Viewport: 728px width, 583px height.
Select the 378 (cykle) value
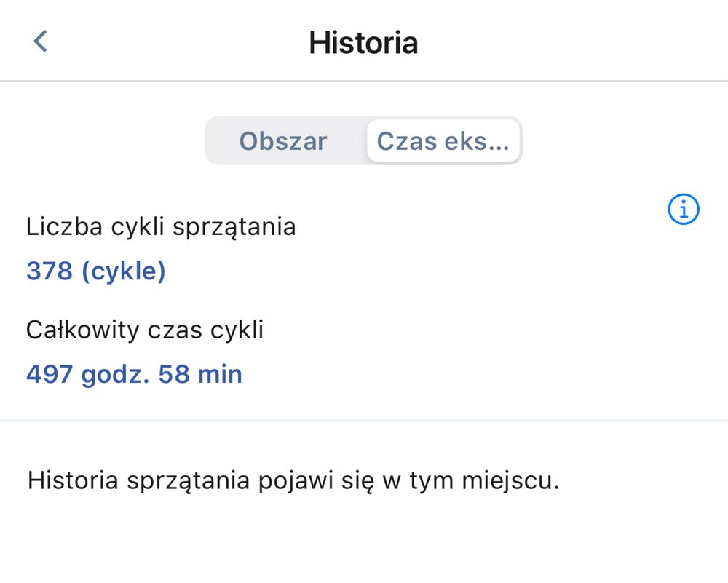coord(95,271)
